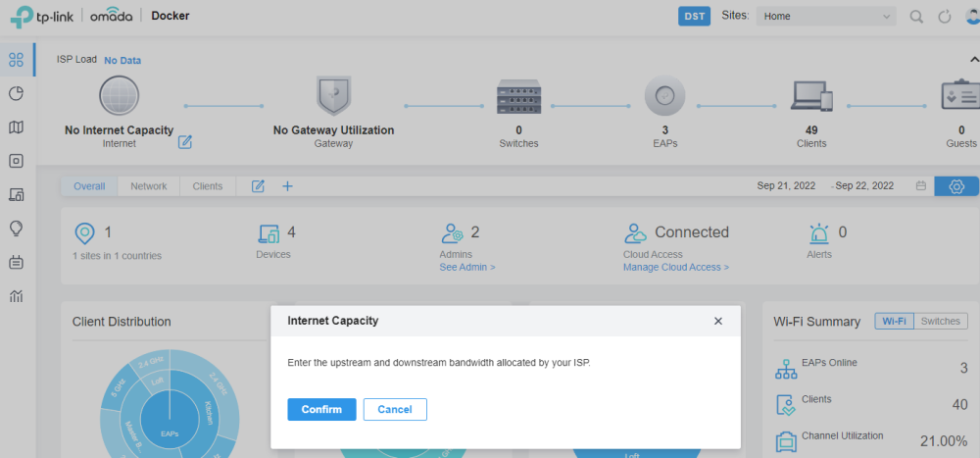
Task: Click the EAPs Online network icon
Action: point(786,369)
